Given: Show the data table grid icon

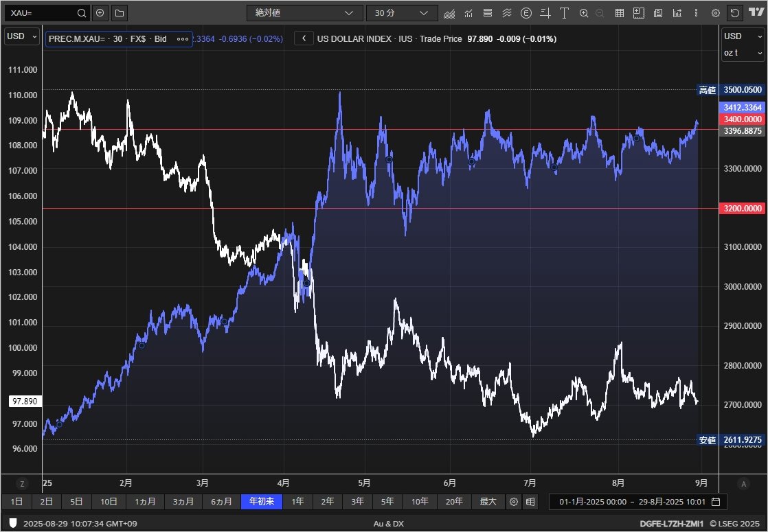Looking at the screenshot, I should click(x=620, y=13).
